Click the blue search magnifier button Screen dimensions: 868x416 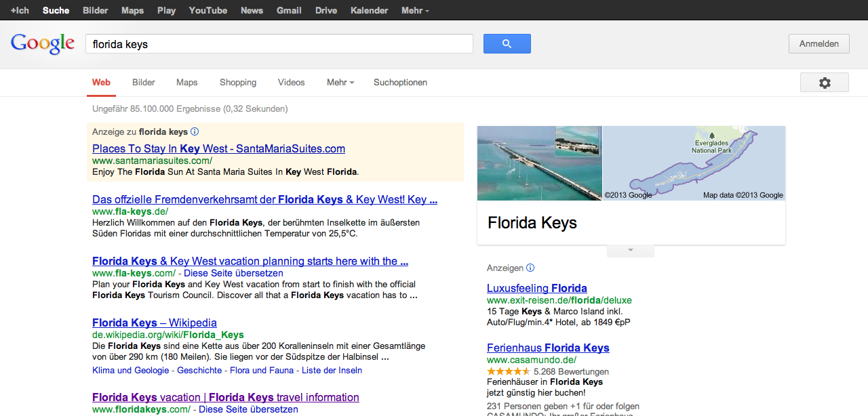coord(507,44)
